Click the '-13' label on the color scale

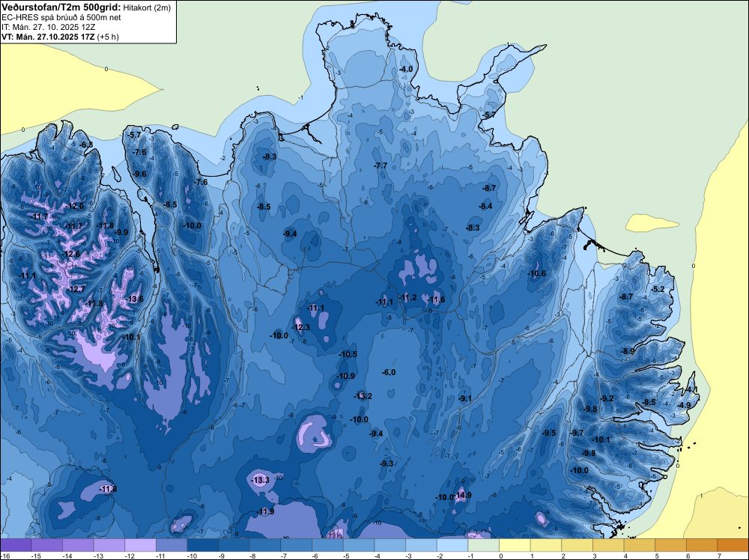[97, 556]
